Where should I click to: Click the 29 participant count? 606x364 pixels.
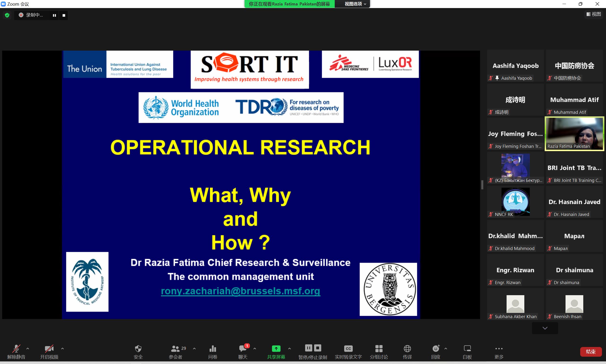coord(184,348)
